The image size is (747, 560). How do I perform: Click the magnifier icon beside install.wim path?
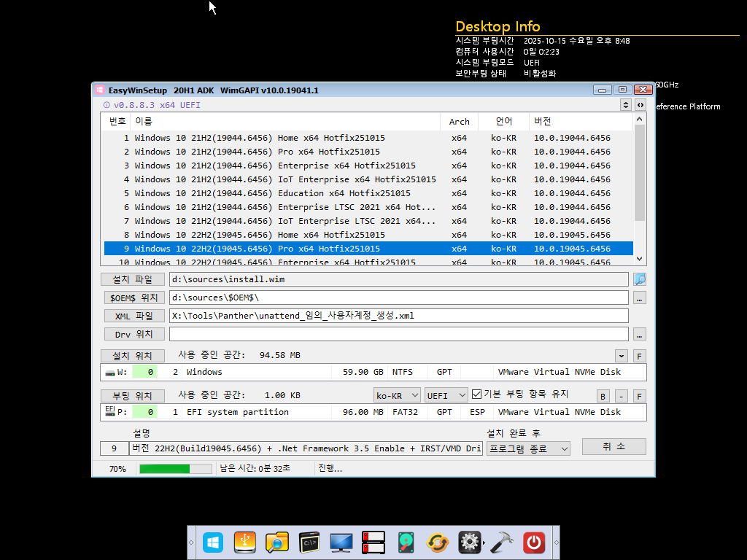(639, 279)
